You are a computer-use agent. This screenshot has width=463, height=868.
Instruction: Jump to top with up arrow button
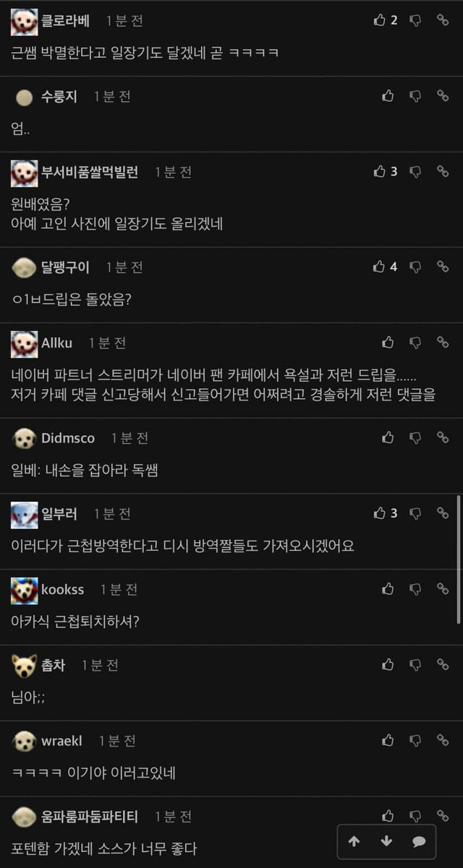click(x=354, y=841)
